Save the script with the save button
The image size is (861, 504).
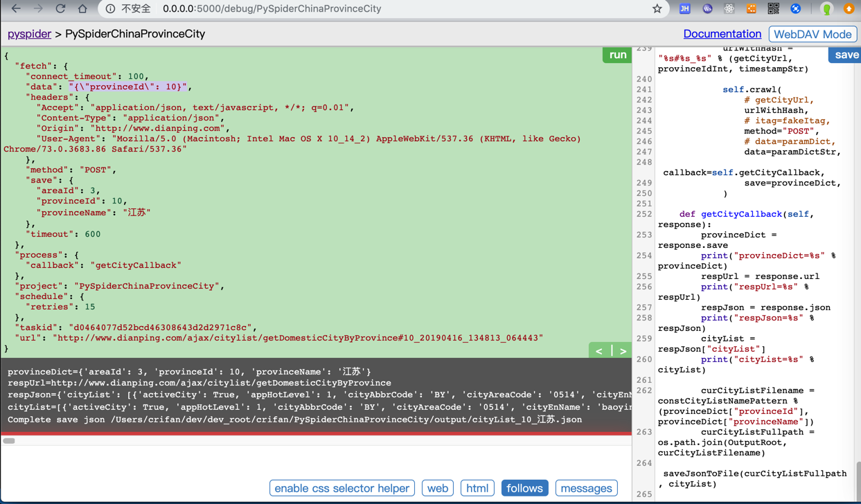click(x=846, y=55)
